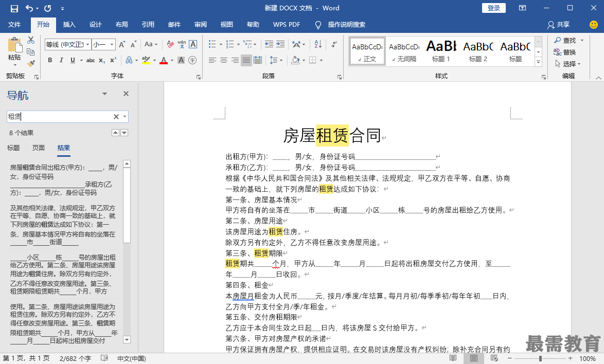Cut the selection with the scissors icon

point(31,40)
